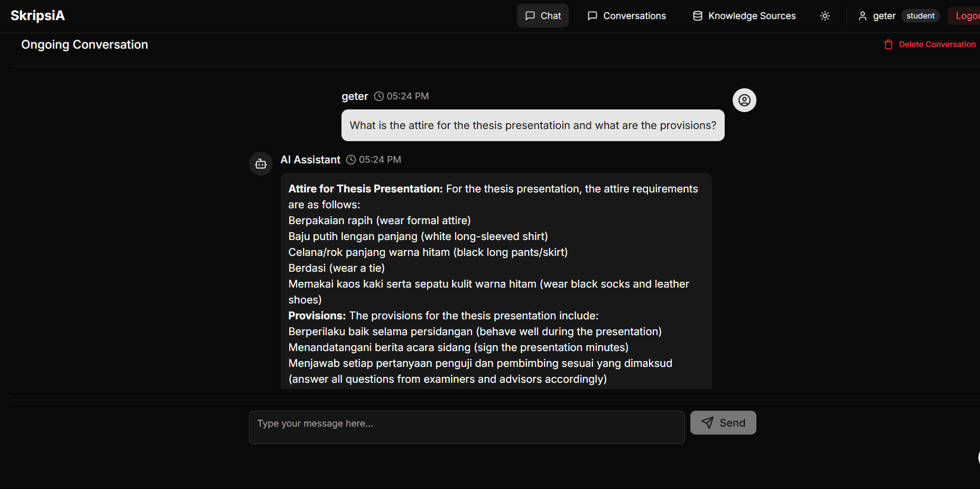Click the message input field
This screenshot has height=489, width=980.
pyautogui.click(x=466, y=426)
